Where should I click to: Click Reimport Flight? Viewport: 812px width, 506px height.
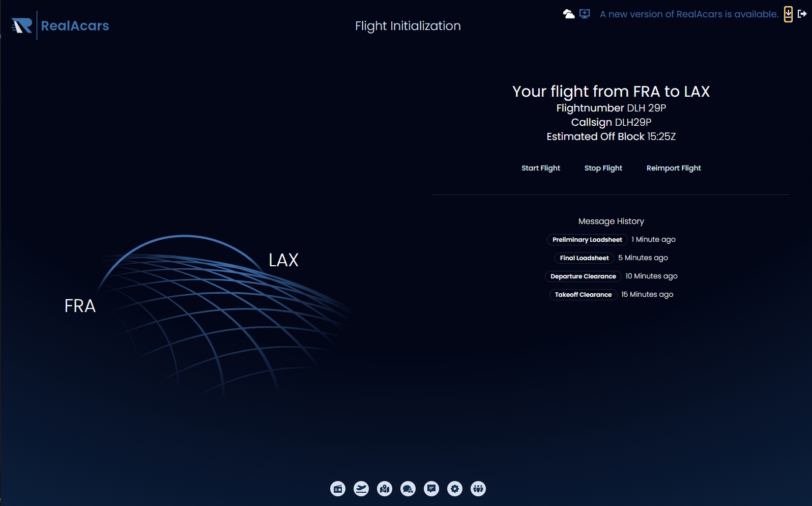pos(673,168)
